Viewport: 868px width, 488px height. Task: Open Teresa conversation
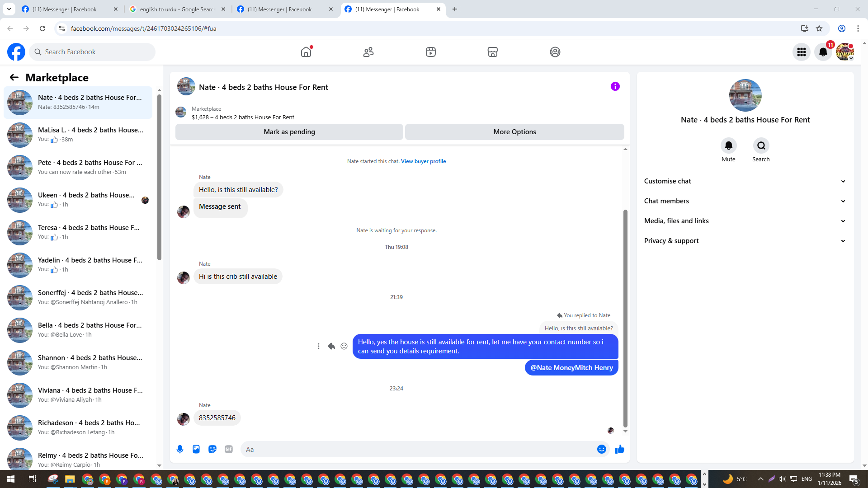click(78, 232)
